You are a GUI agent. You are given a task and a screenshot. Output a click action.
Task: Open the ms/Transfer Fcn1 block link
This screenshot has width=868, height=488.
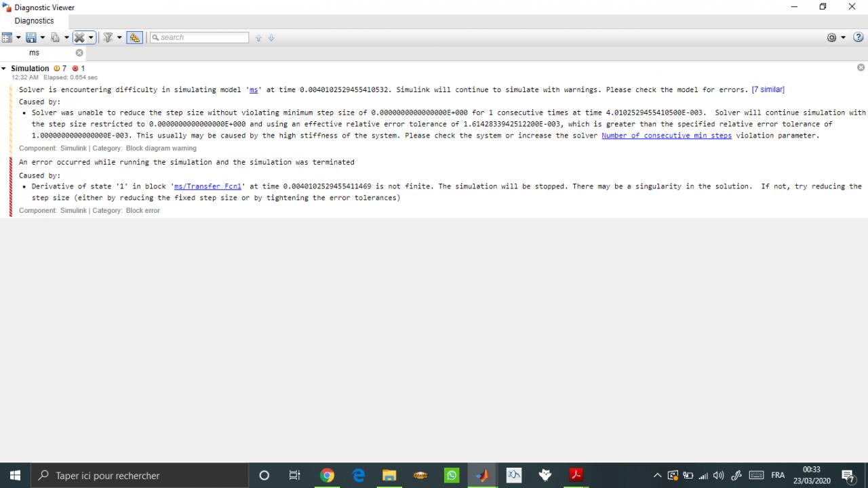[208, 186]
